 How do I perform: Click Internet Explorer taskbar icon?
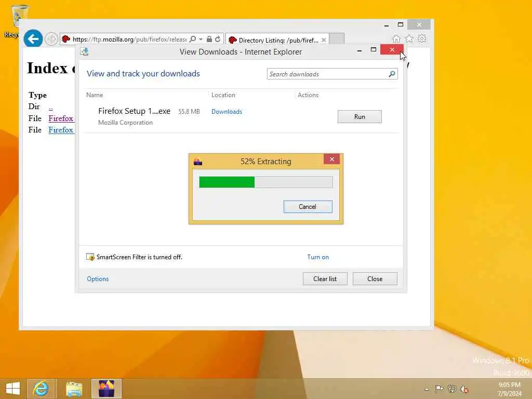[x=42, y=389]
